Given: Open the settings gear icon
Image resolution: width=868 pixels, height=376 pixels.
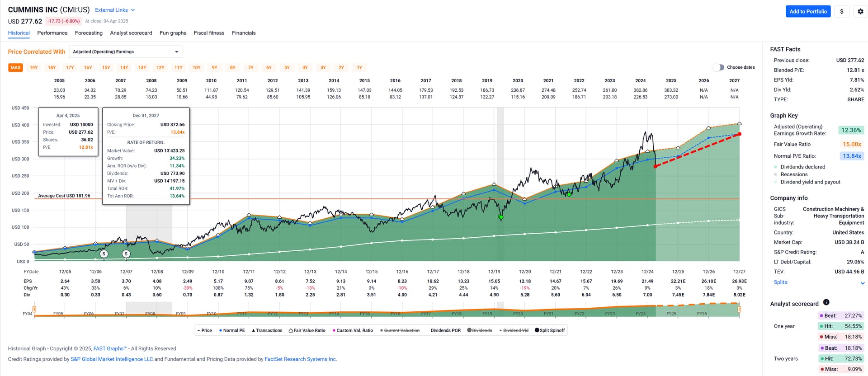Looking at the screenshot, I should tap(860, 12).
